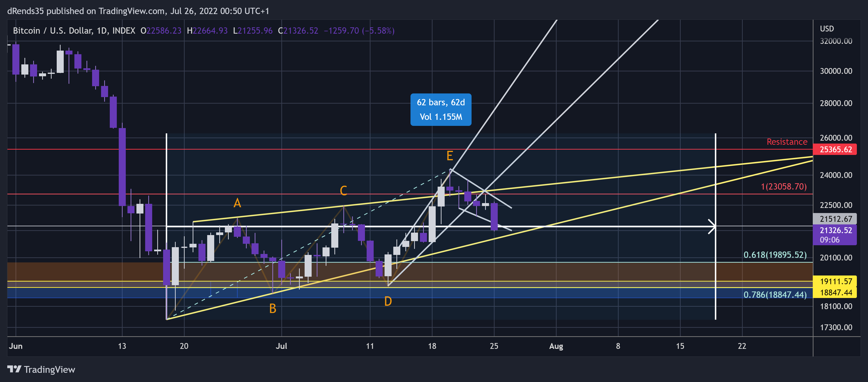Click the orange wave label B

pos(273,309)
